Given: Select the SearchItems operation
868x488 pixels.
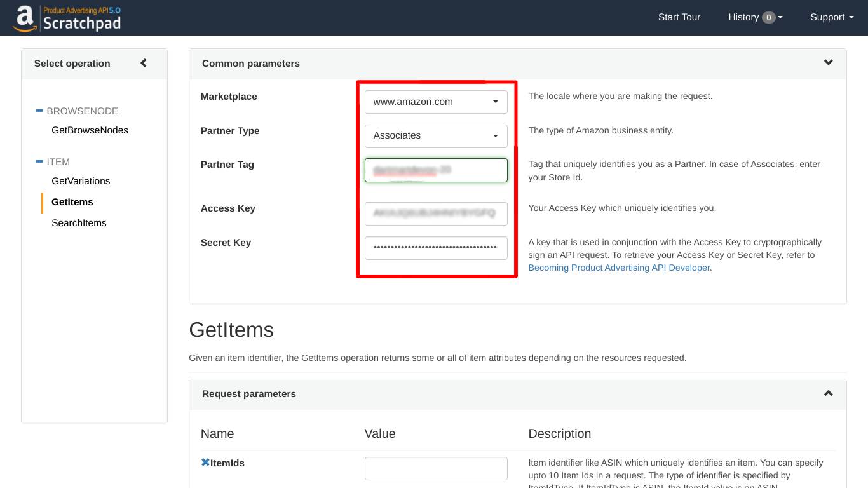Looking at the screenshot, I should pyautogui.click(x=79, y=222).
